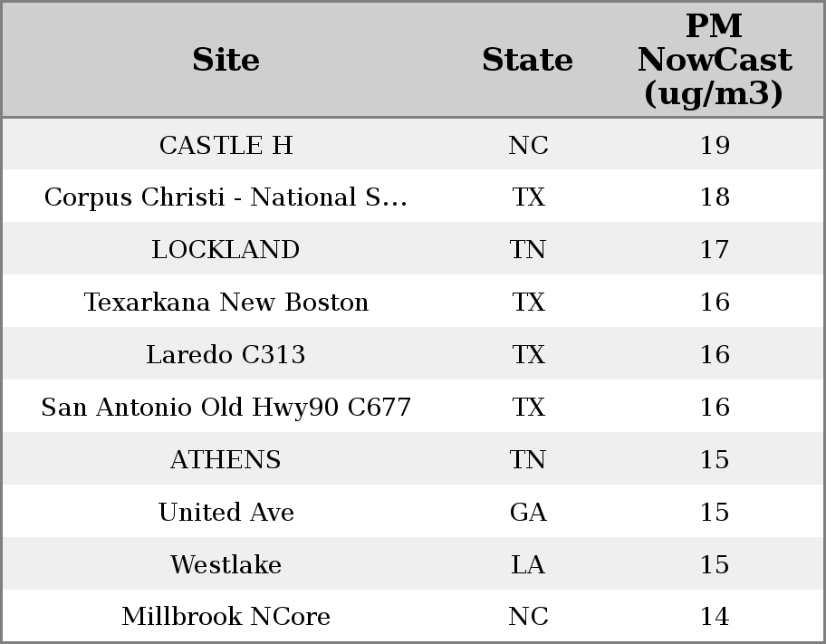Sort by the State column header

click(x=527, y=60)
